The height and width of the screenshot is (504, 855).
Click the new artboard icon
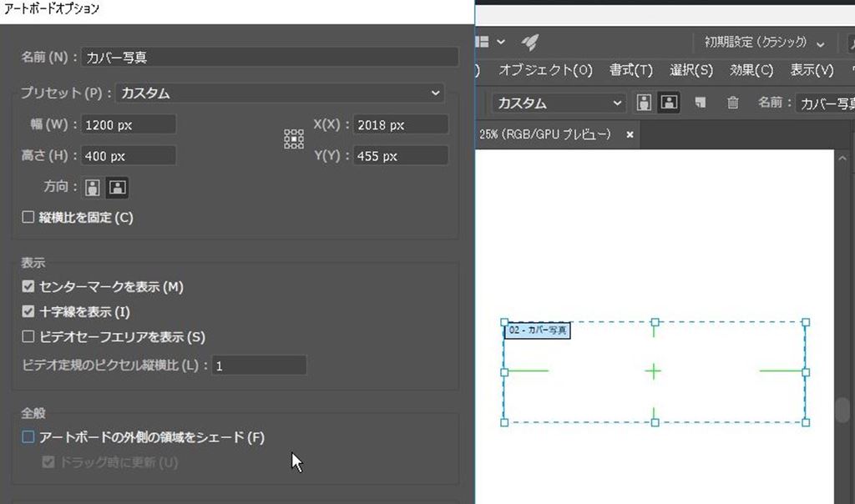[701, 103]
